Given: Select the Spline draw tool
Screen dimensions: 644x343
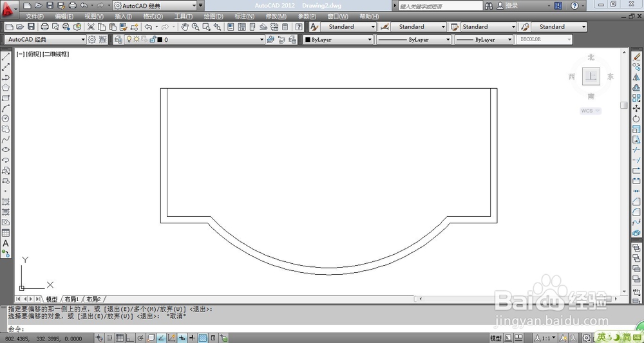Looking at the screenshot, I should pos(6,140).
